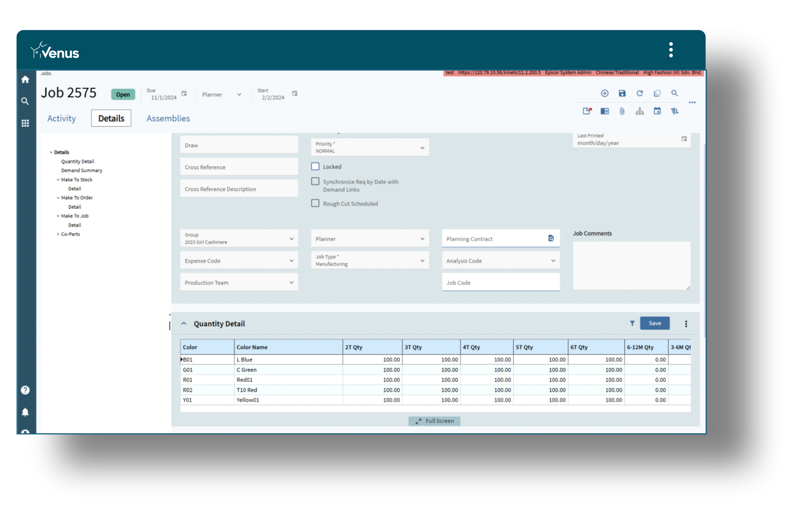Click the Home icon in the left sidebar
The width and height of the screenshot is (812, 526).
(x=25, y=79)
